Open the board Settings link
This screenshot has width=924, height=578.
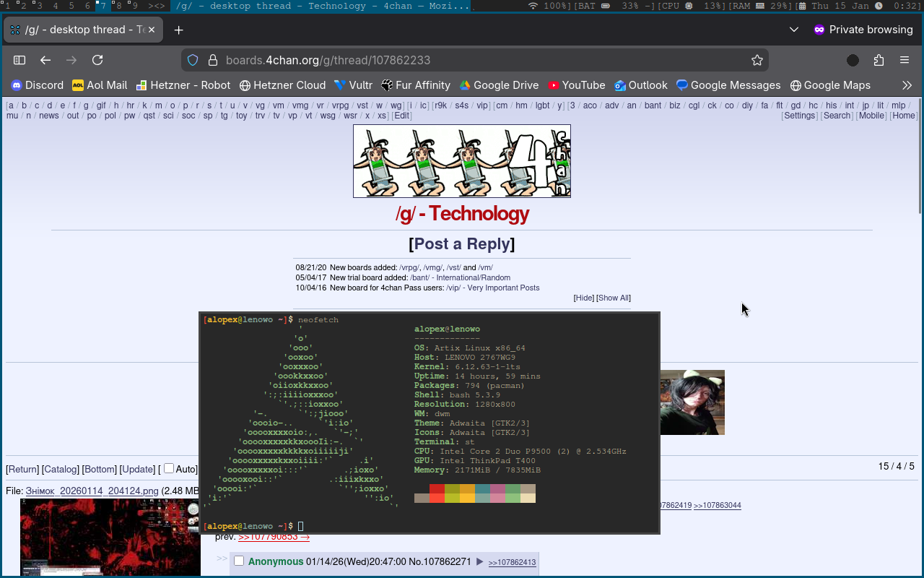point(800,116)
